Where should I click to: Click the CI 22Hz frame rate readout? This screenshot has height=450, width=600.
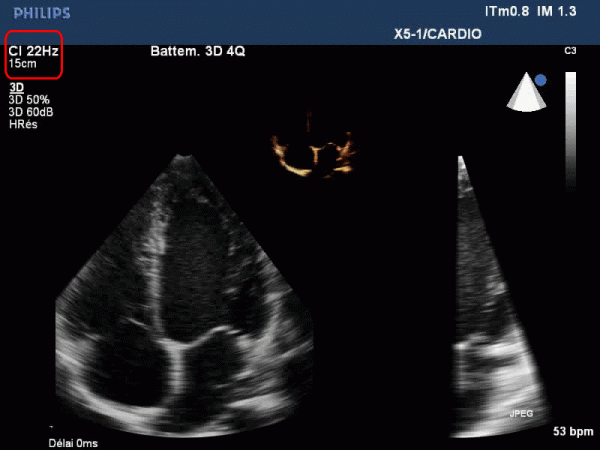pos(33,50)
